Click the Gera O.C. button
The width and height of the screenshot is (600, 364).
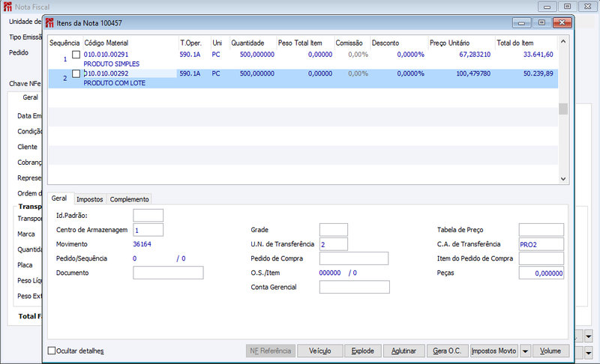click(448, 351)
